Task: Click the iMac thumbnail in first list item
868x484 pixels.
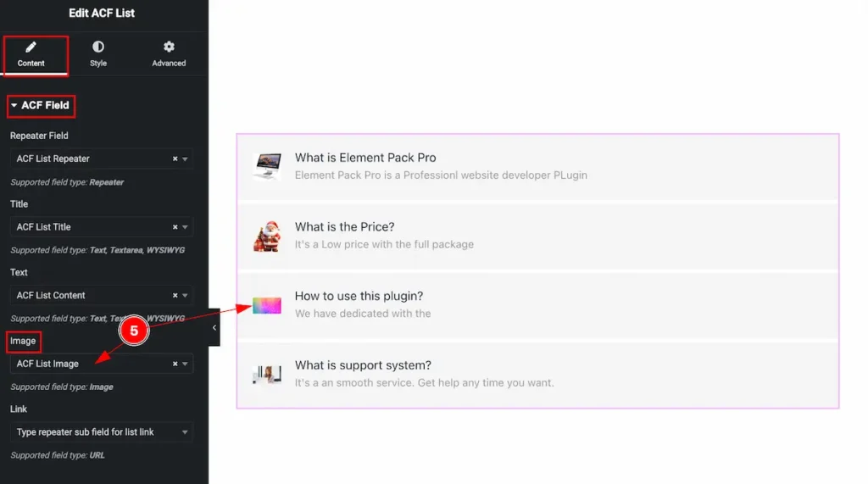Action: point(267,166)
